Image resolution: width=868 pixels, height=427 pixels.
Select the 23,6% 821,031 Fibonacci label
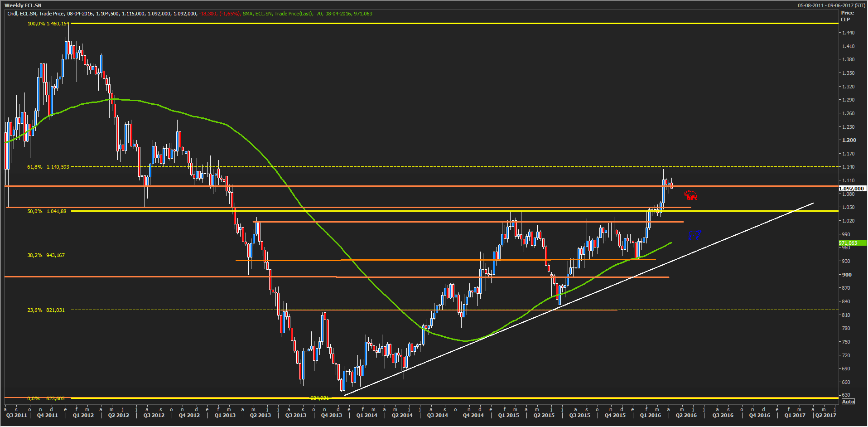pyautogui.click(x=46, y=310)
